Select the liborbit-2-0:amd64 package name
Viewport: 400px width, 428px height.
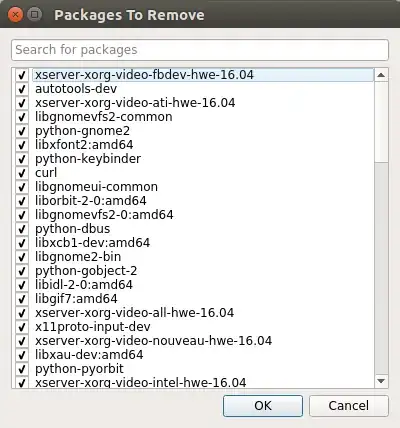pyautogui.click(x=91, y=201)
